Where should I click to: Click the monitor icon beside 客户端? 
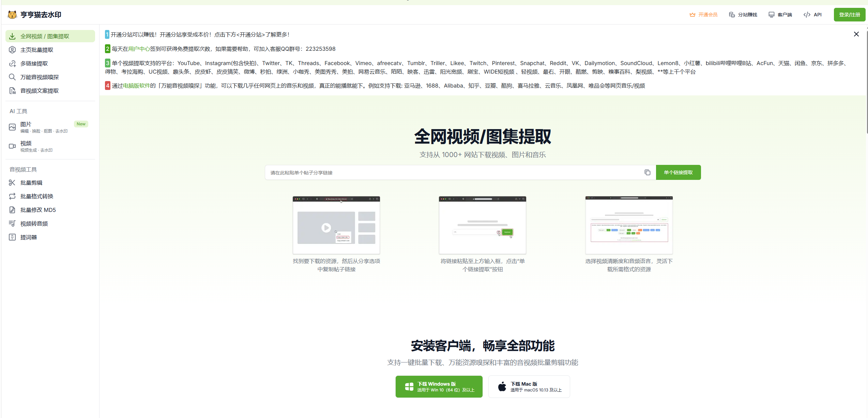771,15
